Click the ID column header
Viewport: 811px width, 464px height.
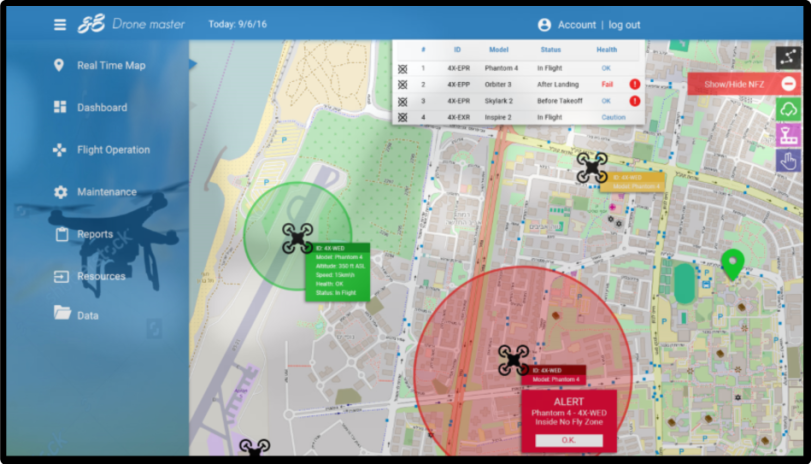457,50
